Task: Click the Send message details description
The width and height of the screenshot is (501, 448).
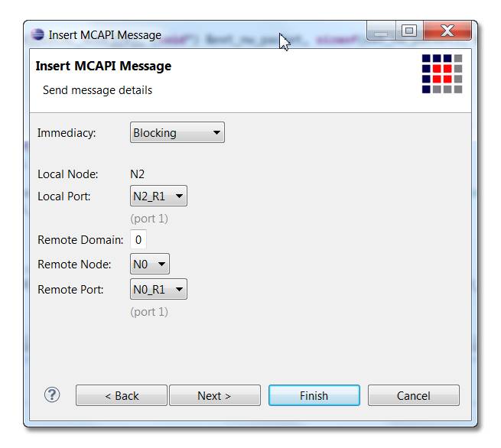Action: (x=97, y=90)
